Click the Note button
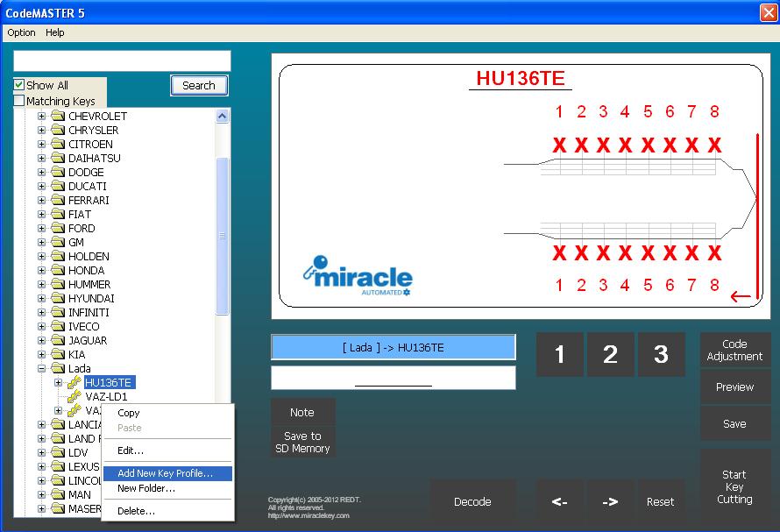Image resolution: width=780 pixels, height=532 pixels. pos(302,412)
